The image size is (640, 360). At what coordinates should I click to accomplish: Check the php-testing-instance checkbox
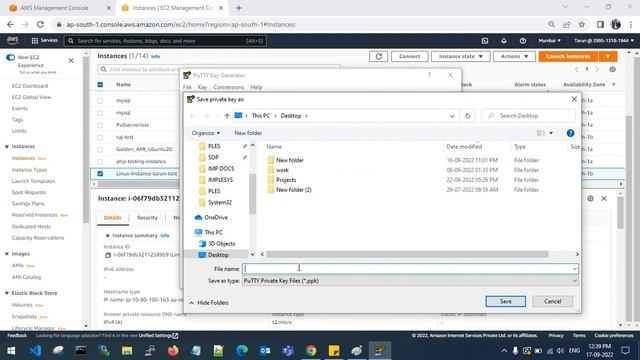click(100, 162)
